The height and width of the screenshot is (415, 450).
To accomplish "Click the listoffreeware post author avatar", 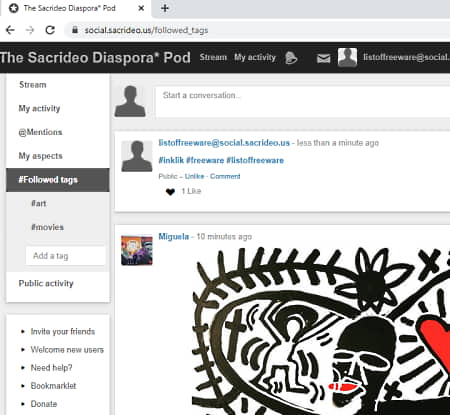I will [137, 156].
